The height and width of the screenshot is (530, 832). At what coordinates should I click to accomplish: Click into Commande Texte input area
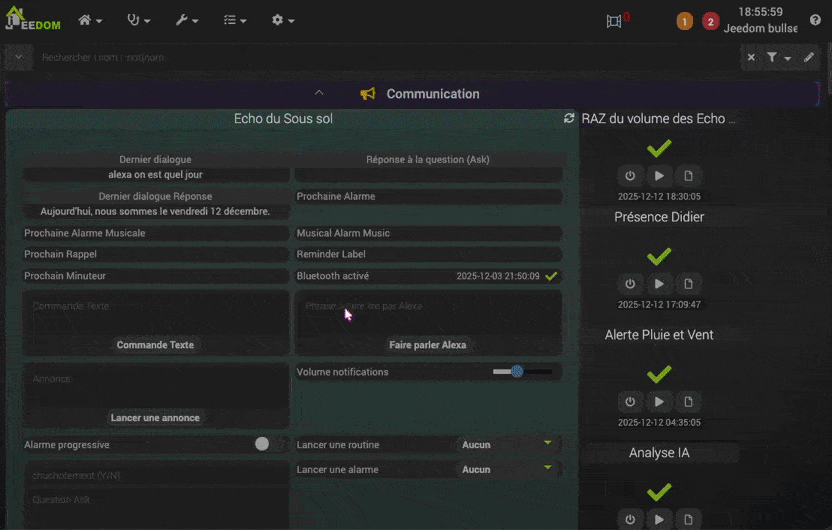click(155, 315)
